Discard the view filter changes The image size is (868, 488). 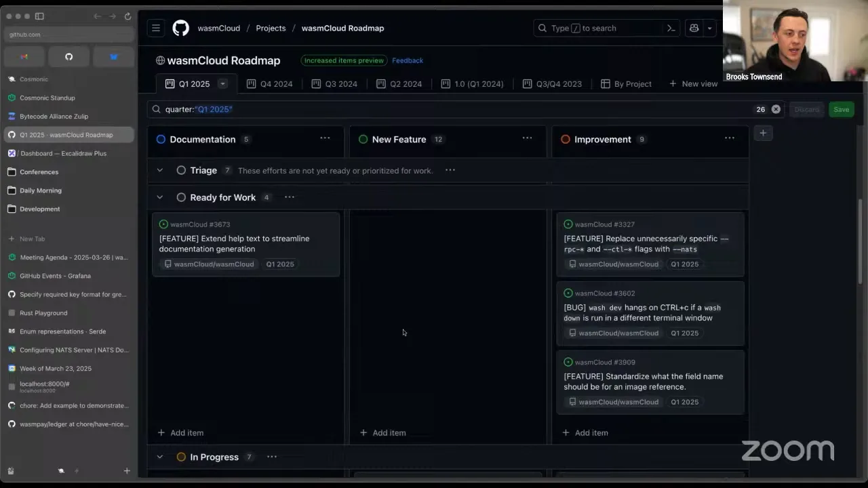[806, 109]
